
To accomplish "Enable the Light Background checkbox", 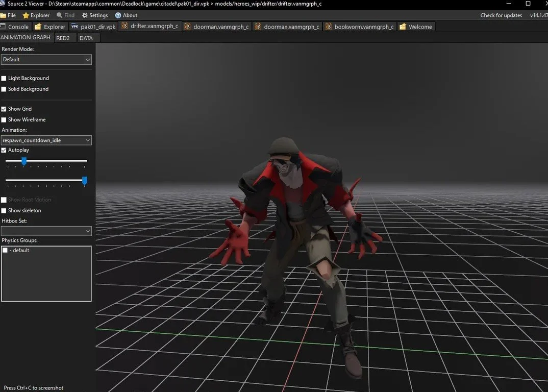I will pos(4,78).
